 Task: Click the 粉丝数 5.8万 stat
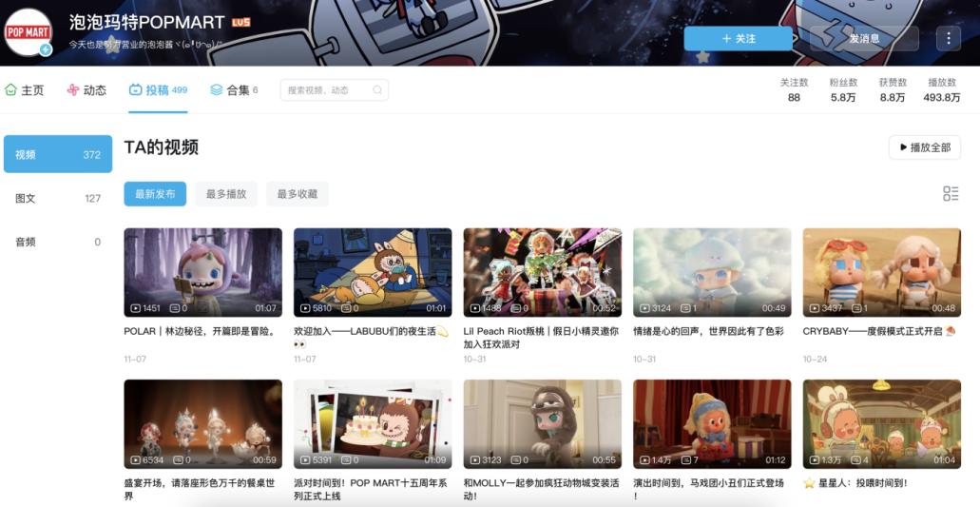coord(843,90)
